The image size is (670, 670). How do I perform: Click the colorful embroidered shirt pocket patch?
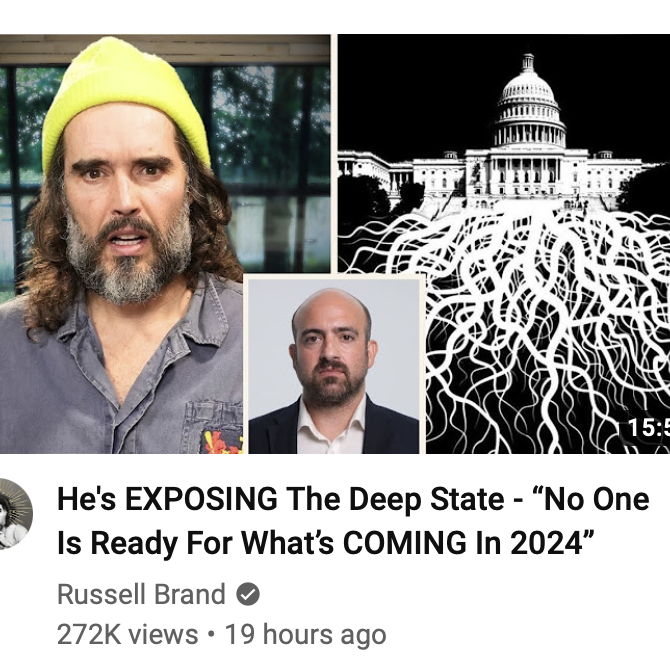[223, 442]
